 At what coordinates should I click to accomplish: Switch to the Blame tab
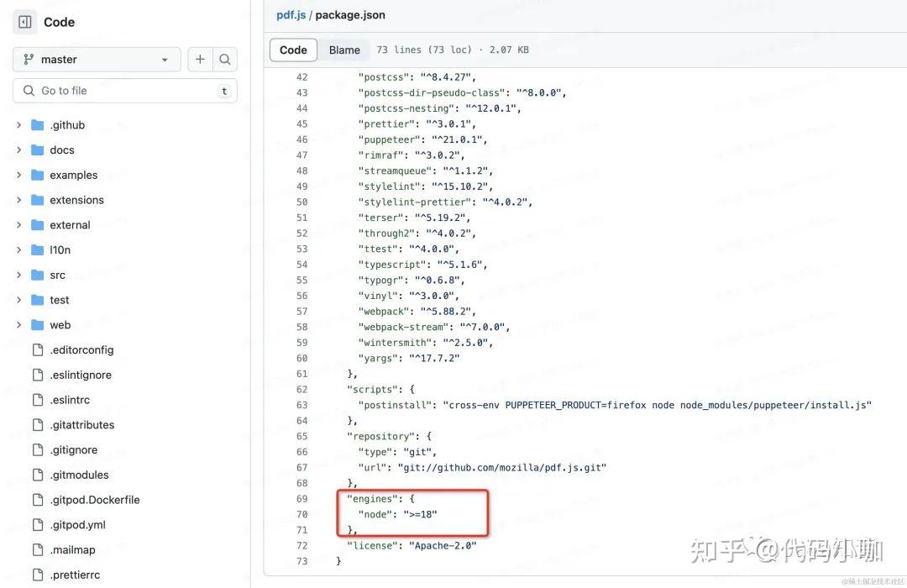pos(344,50)
